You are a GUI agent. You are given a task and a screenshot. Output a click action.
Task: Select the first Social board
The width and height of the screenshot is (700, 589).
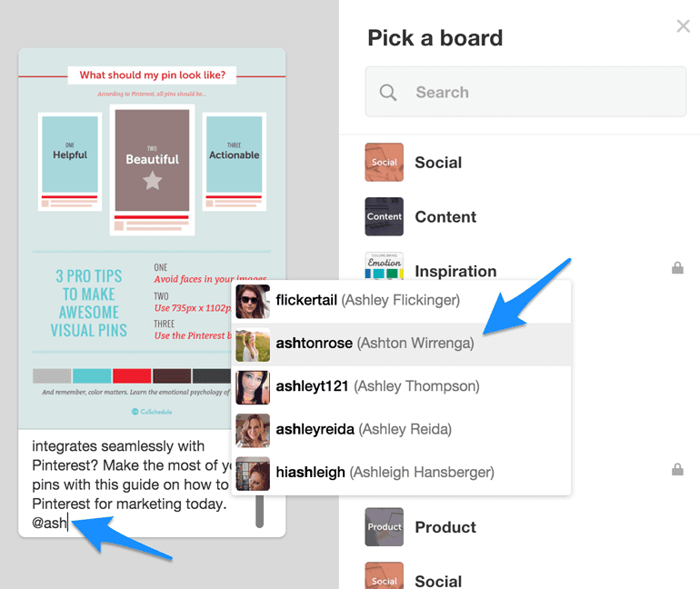point(438,163)
